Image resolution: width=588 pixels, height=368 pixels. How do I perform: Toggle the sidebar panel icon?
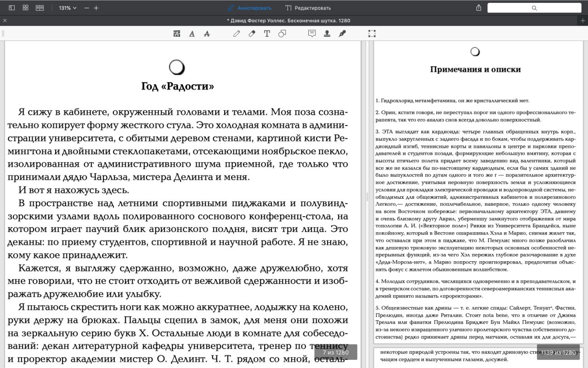coord(12,8)
